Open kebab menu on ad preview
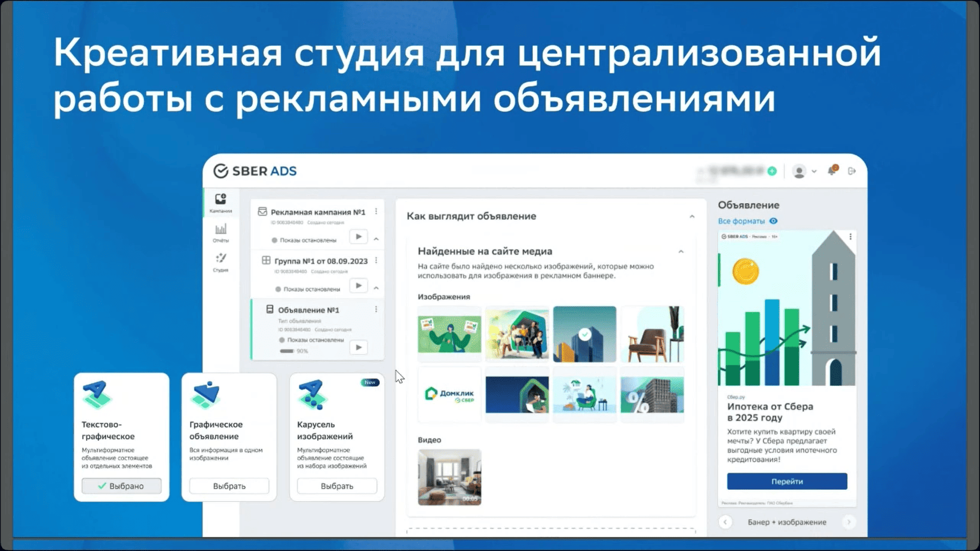 pyautogui.click(x=850, y=237)
